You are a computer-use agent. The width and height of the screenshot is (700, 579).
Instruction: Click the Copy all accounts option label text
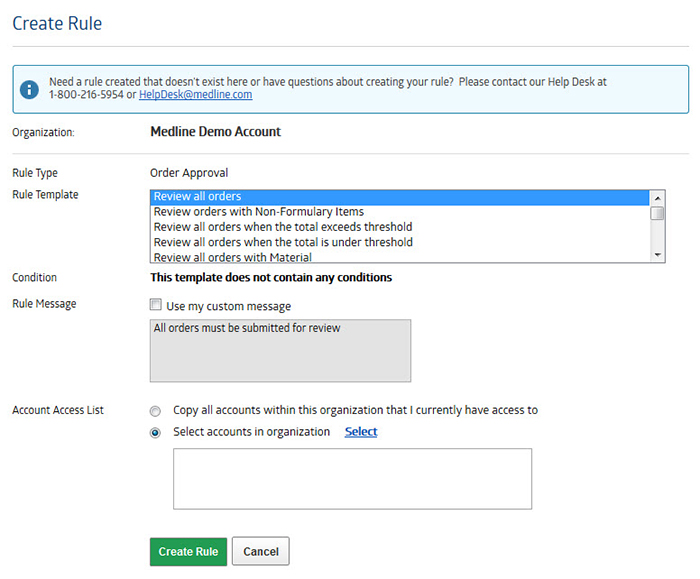tap(355, 410)
